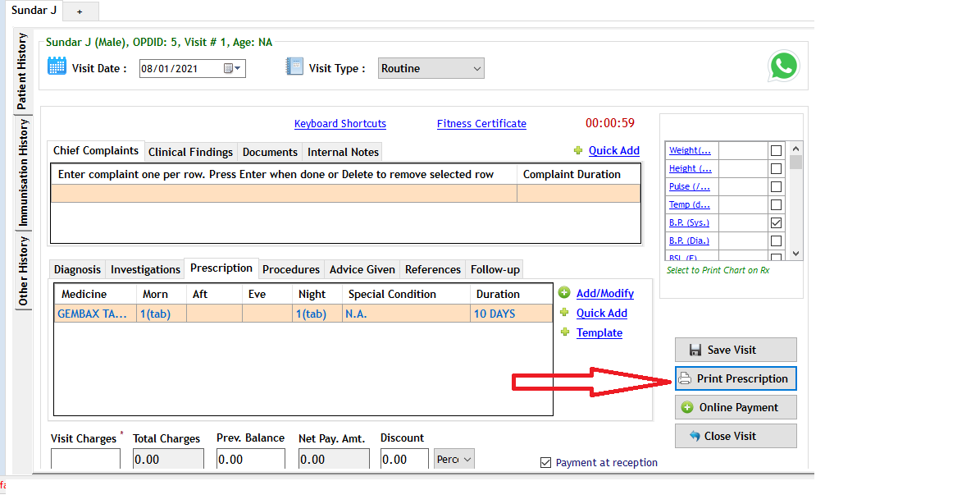Image resolution: width=980 pixels, height=504 pixels.
Task: Click the Fitness Certificate link
Action: pyautogui.click(x=481, y=124)
